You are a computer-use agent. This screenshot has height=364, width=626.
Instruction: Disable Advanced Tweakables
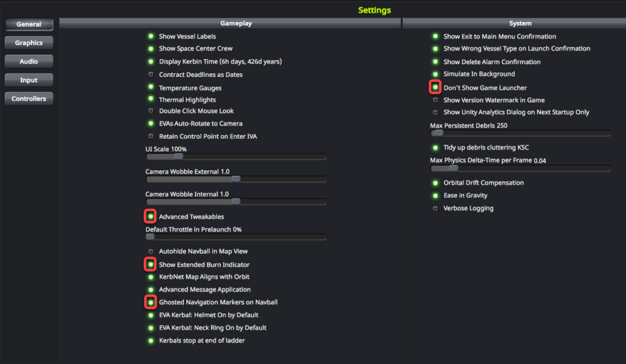[150, 216]
